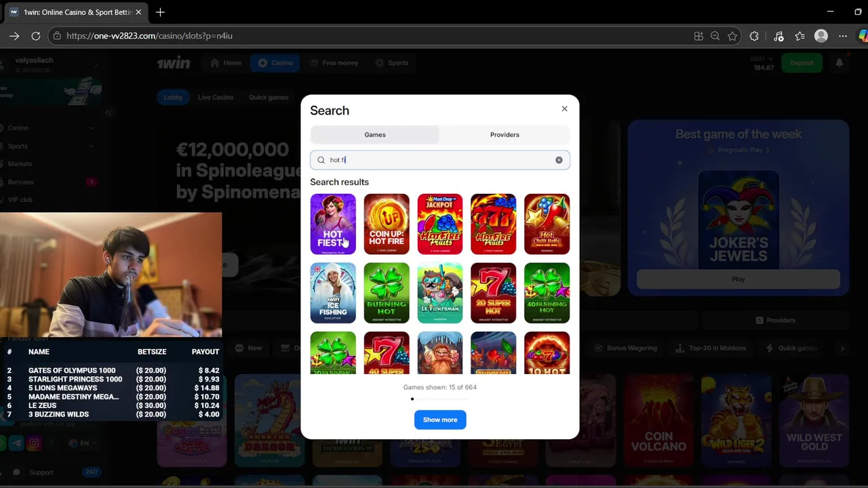Viewport: 868px width, 488px height.
Task: Switch to the Providers tab in Search
Action: point(505,134)
